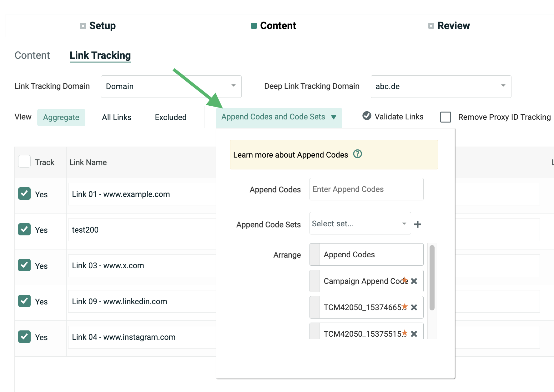
Task: Uncheck tracking for Link 01 - www.example.com
Action: [x=24, y=193]
